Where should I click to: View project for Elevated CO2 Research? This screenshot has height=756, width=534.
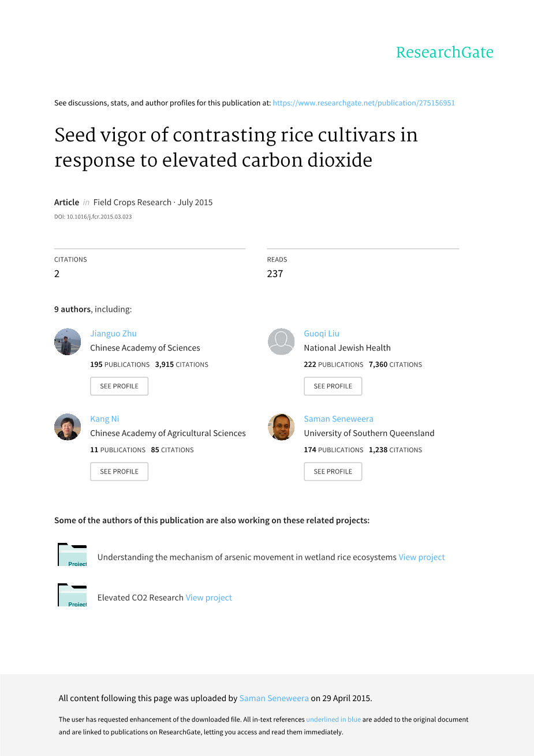(x=208, y=598)
